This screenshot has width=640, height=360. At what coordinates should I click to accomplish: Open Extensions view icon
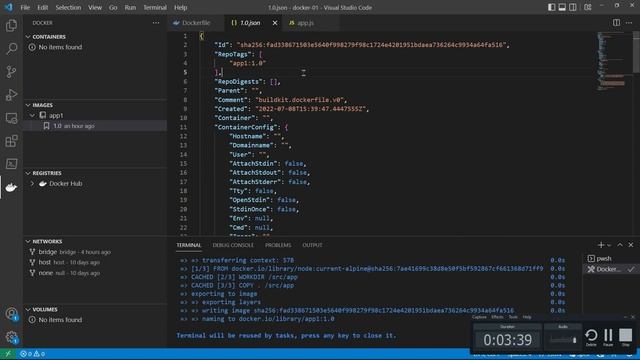pyautogui.click(x=11, y=141)
